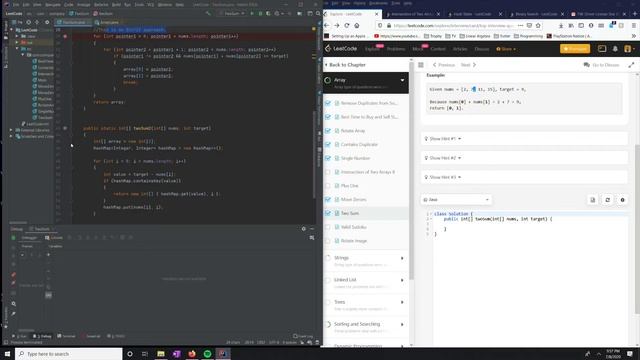Toggle the Rotate Array checkbox
Viewport: 640px width, 360px height.
tap(328, 131)
